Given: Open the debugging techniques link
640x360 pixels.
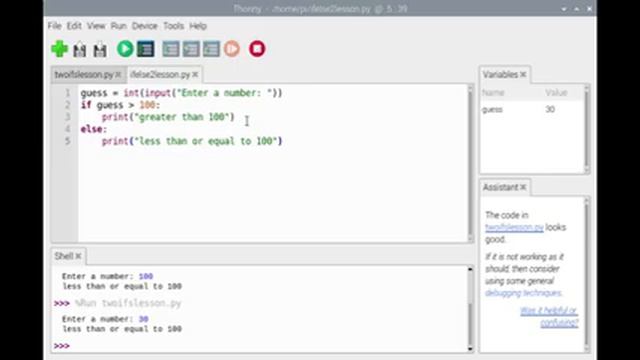Looking at the screenshot, I should pyautogui.click(x=523, y=293).
